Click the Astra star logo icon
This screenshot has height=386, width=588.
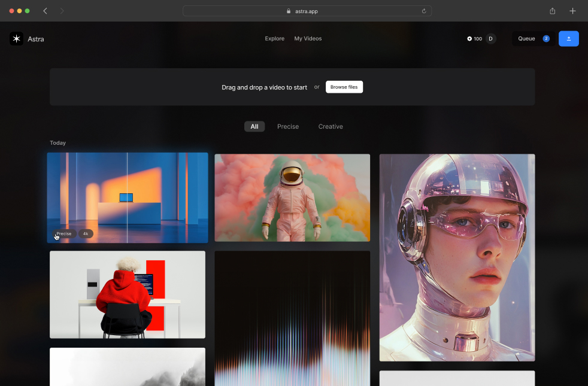pyautogui.click(x=17, y=38)
